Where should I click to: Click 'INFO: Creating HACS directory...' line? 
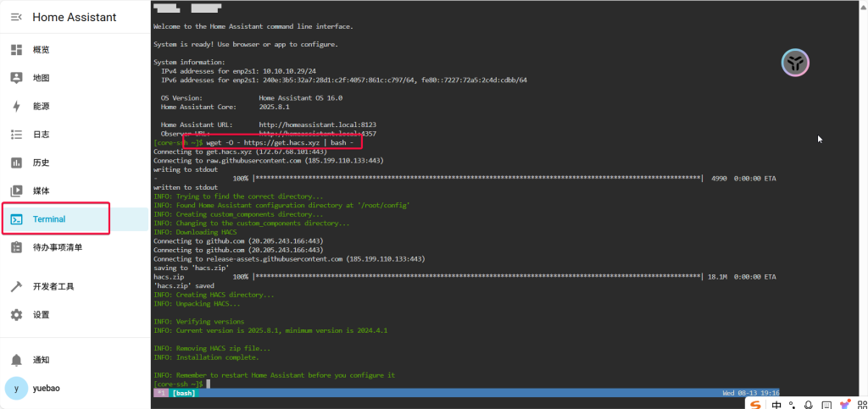tap(214, 295)
